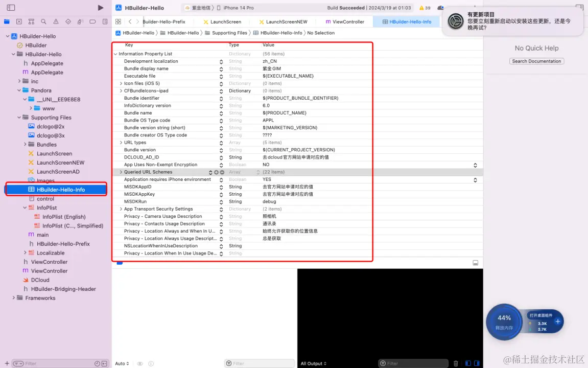Collapse the Pandora folder
The width and height of the screenshot is (588, 368).
19,90
